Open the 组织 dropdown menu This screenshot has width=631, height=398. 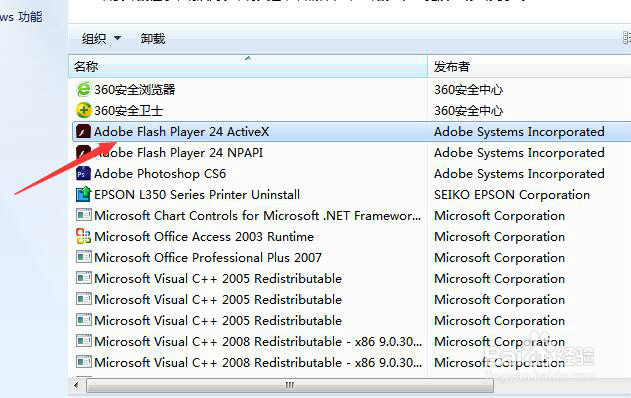tap(101, 39)
